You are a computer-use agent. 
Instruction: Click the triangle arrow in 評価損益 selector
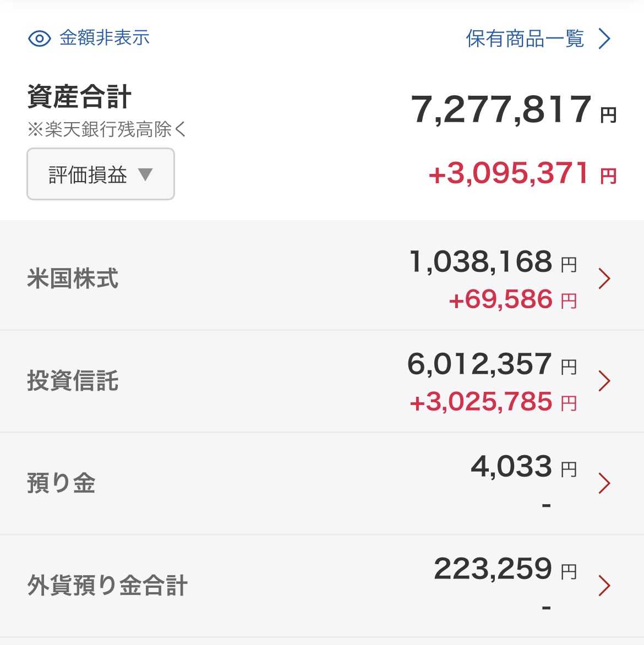tap(145, 174)
